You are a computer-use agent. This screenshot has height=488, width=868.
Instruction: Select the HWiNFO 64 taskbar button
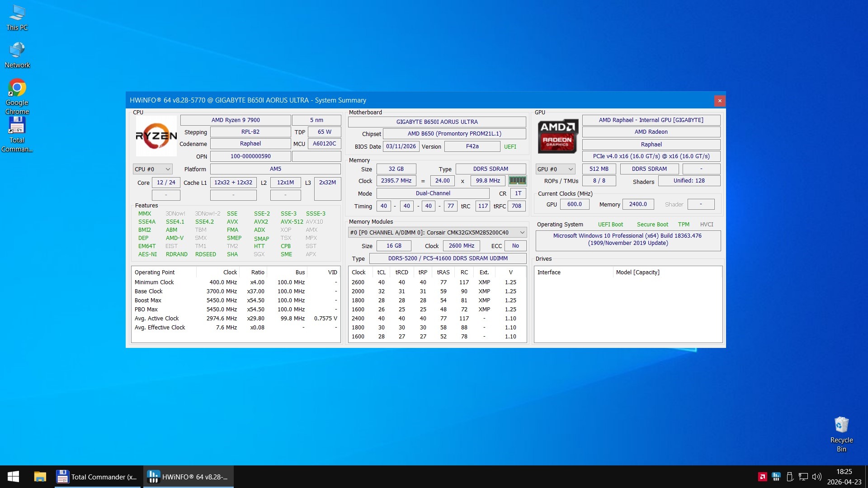(x=189, y=477)
